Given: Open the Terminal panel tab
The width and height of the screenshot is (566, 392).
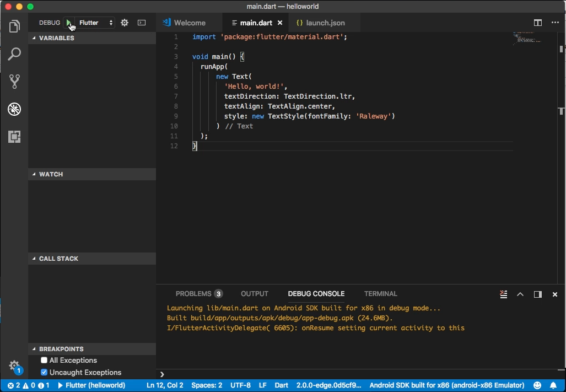Looking at the screenshot, I should [380, 294].
